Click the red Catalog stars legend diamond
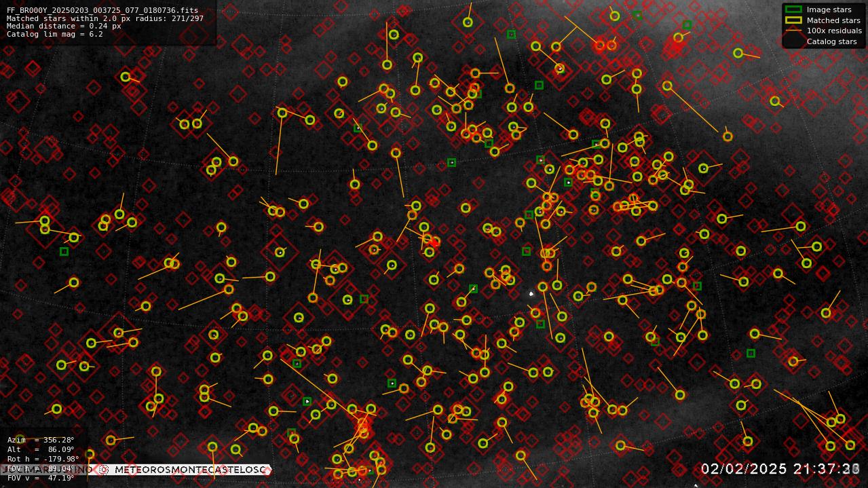This screenshot has width=868, height=488. [793, 41]
